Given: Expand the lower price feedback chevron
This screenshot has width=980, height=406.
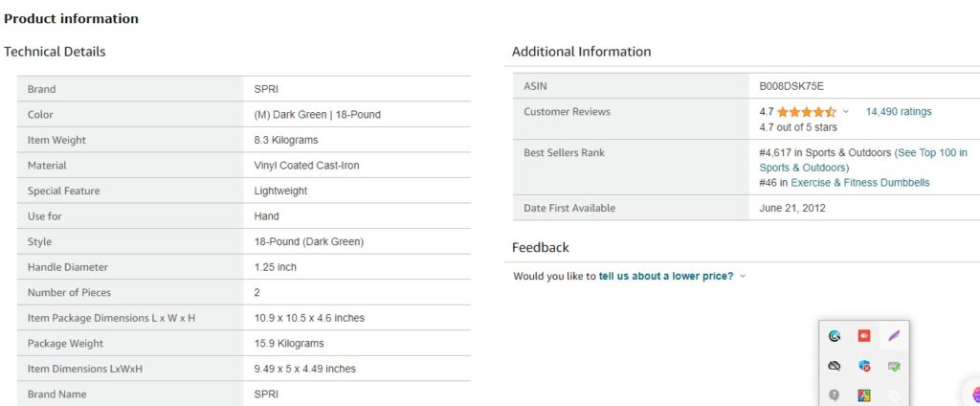Looking at the screenshot, I should 743,276.
